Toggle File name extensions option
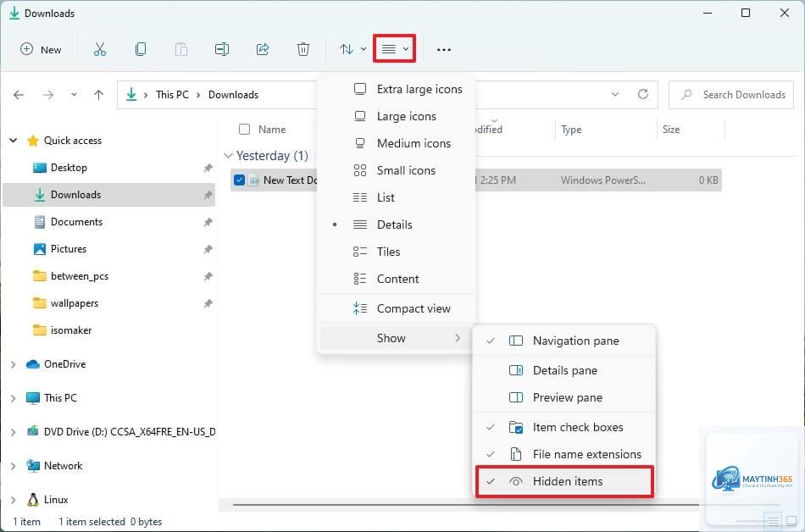805x532 pixels. click(x=564, y=454)
